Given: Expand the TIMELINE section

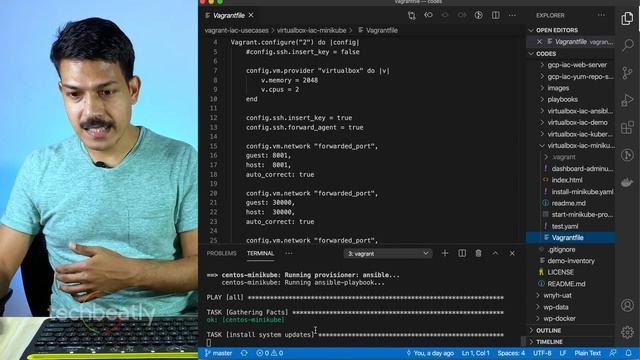Looking at the screenshot, I should (x=549, y=342).
